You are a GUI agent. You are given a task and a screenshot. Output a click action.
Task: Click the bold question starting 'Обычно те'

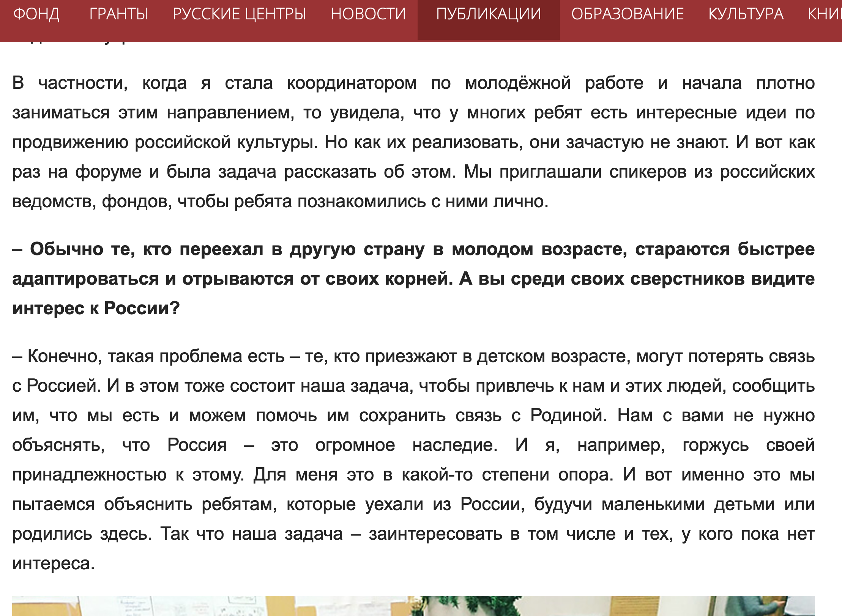pyautogui.click(x=413, y=278)
